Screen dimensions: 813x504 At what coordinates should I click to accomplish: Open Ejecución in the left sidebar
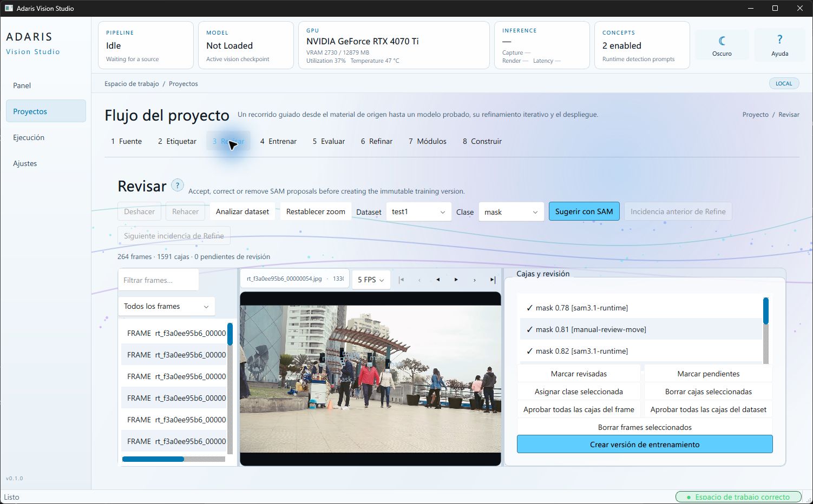(46, 137)
